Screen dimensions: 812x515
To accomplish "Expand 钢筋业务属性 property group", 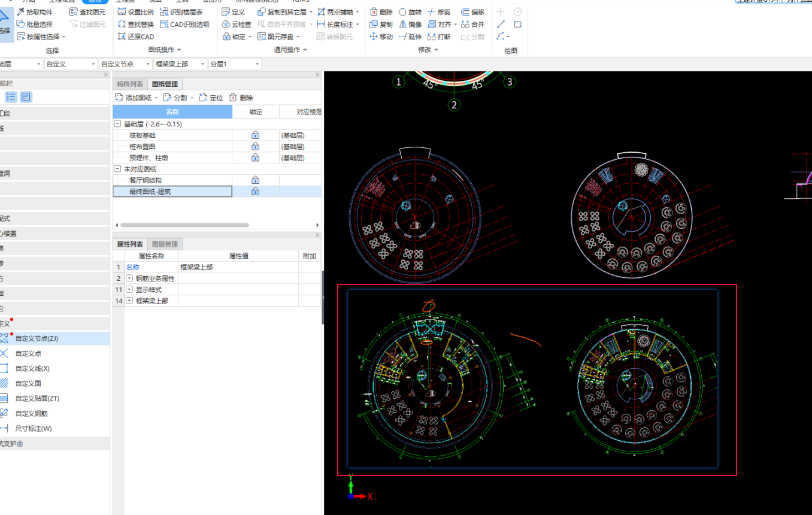I will (129, 278).
